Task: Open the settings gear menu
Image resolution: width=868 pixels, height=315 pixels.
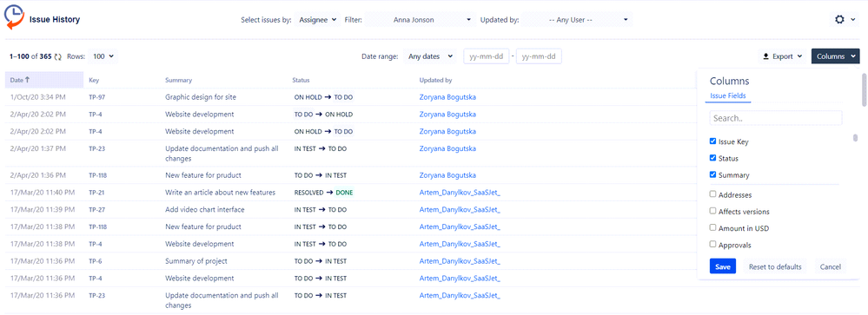Action: tap(840, 19)
